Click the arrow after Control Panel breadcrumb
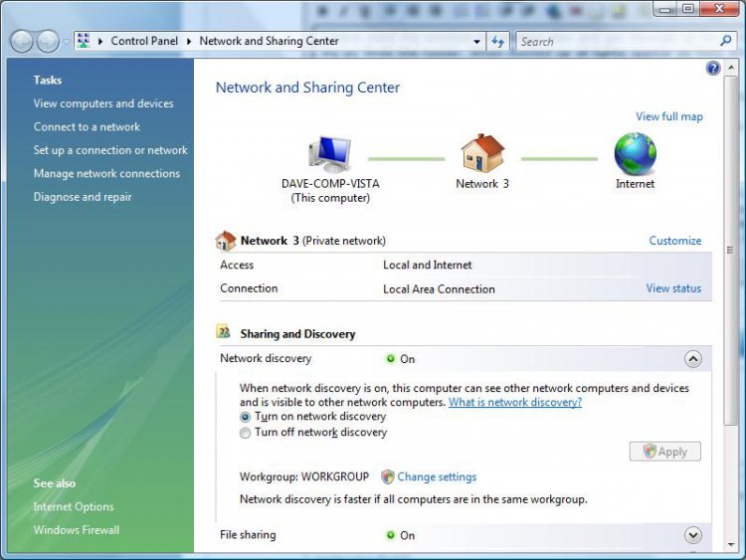Screen dimensions: 746x560 click(x=189, y=42)
